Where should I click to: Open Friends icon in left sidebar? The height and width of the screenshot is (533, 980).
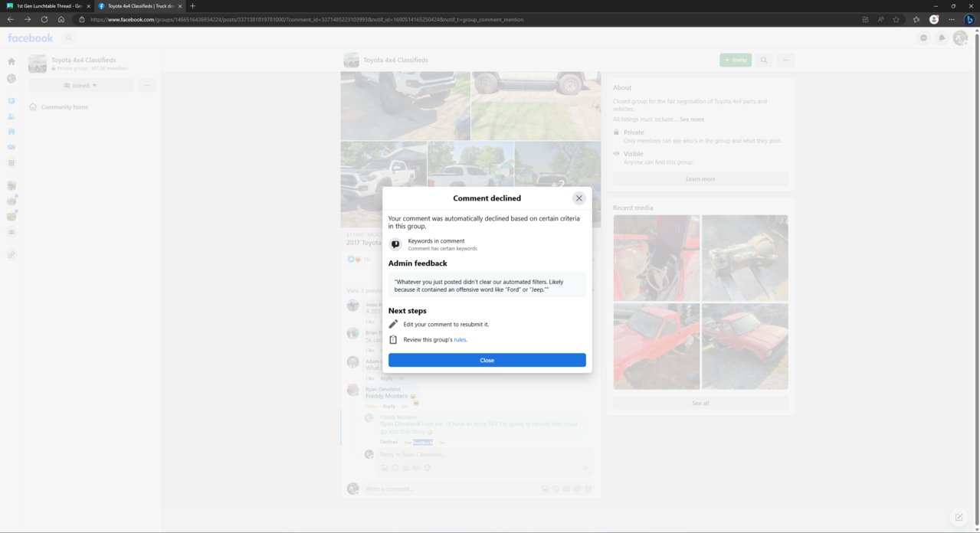[11, 116]
